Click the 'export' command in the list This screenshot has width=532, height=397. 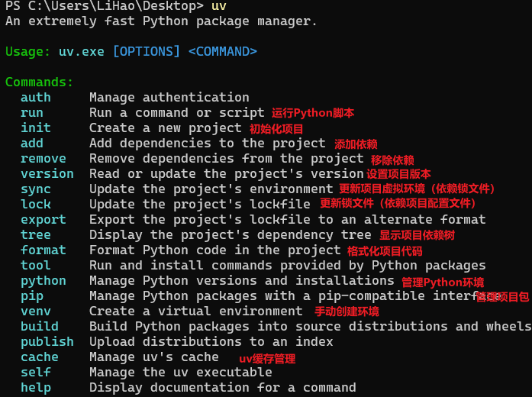coord(43,220)
